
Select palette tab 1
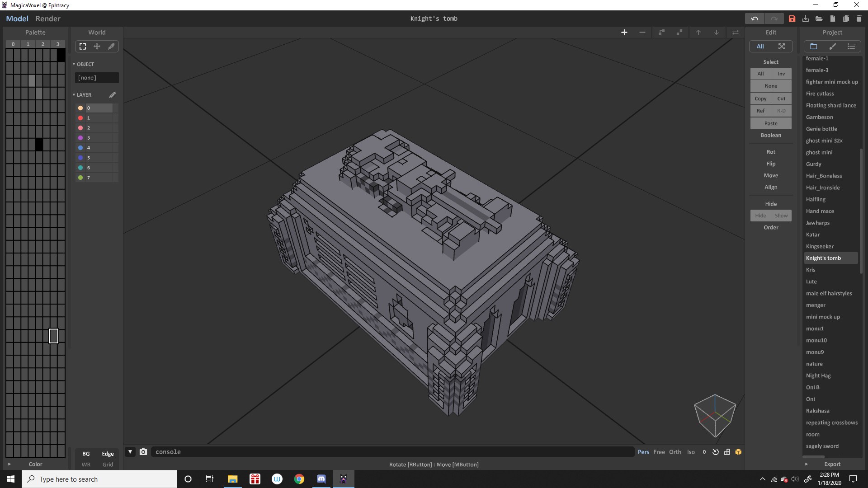[28, 44]
